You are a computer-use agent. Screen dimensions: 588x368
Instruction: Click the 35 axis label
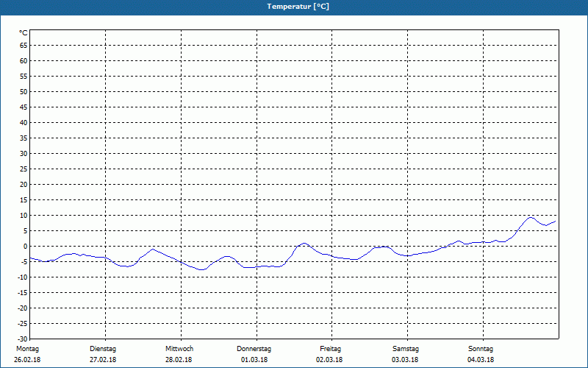click(24, 138)
